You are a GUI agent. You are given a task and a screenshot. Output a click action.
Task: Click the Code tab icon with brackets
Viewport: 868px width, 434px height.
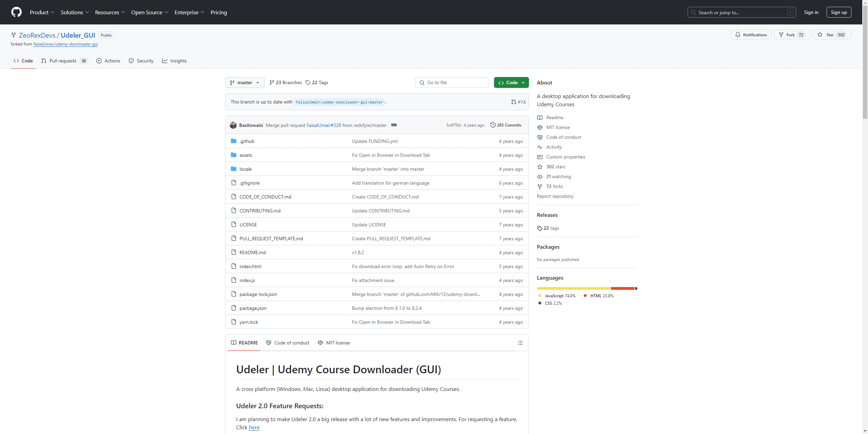click(16, 60)
